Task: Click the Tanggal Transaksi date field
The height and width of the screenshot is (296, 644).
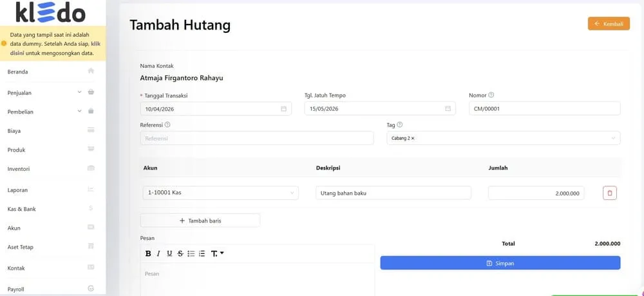Action: [216, 109]
